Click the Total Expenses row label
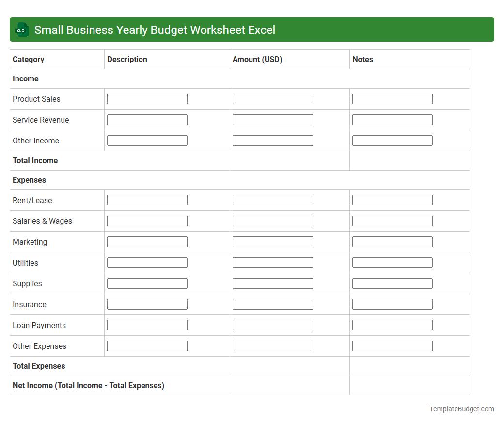This screenshot has height=423, width=504. [39, 366]
